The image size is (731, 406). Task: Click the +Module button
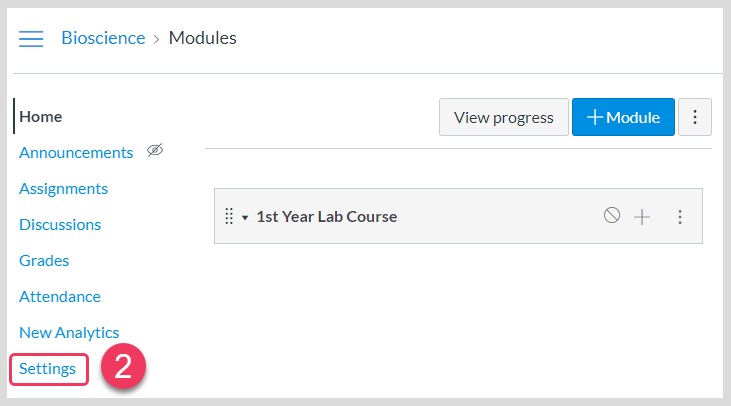pyautogui.click(x=623, y=117)
